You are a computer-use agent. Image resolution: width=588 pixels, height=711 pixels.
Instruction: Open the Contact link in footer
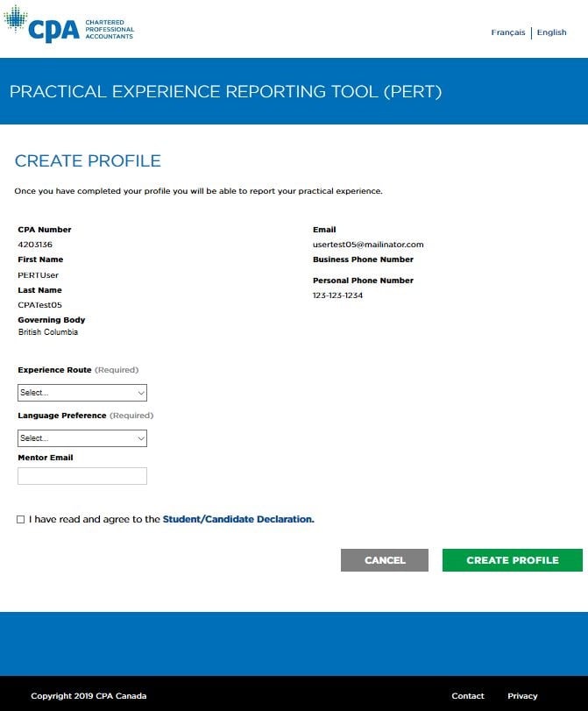tap(468, 696)
